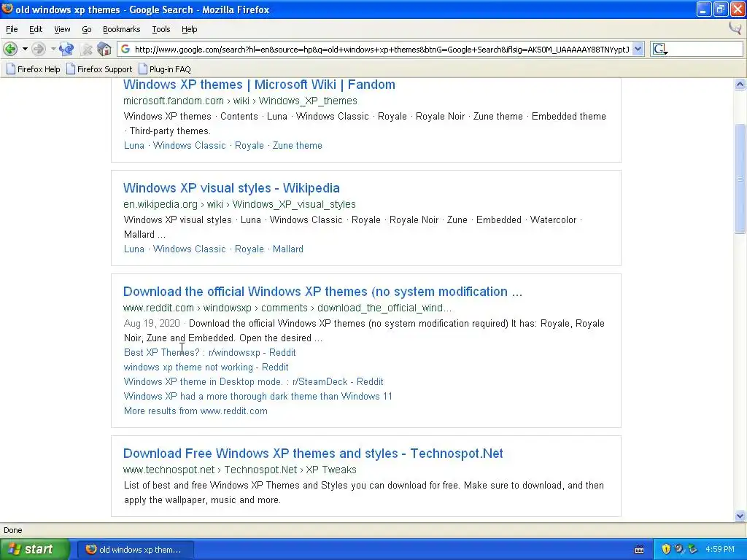
Task: Open the Plug-in FAQ bookmark
Action: [x=164, y=69]
